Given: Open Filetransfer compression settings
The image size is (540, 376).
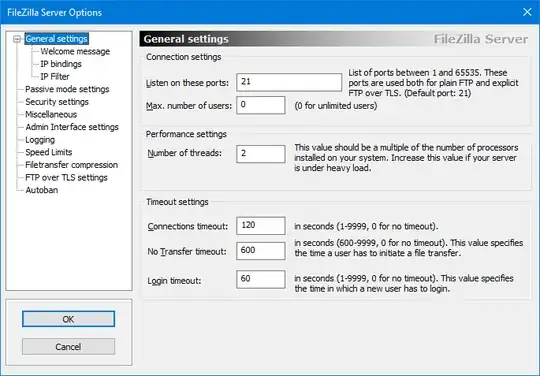Looking at the screenshot, I should click(x=72, y=165).
